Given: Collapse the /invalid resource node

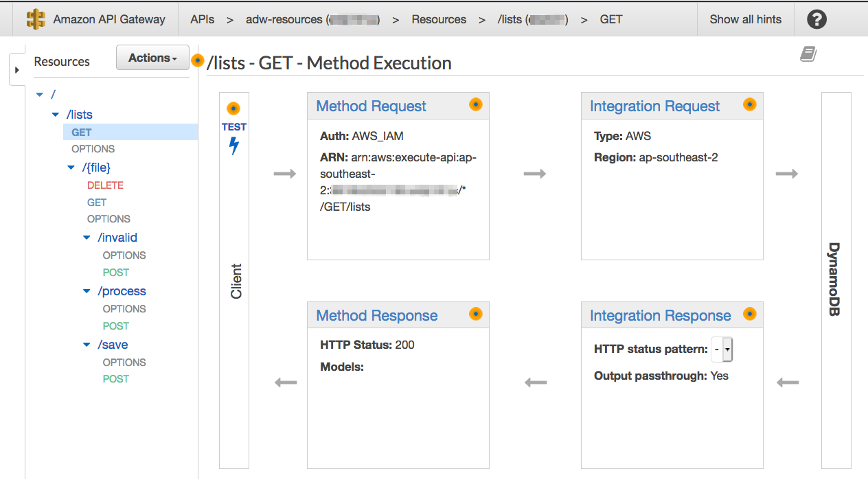Looking at the screenshot, I should click(x=87, y=238).
